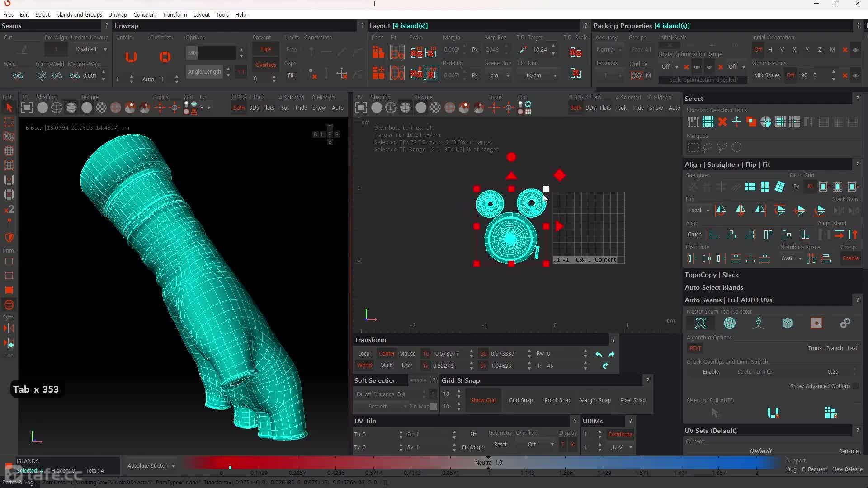Select the rectangular Marquee tool
This screenshot has width=868, height=488.
[693, 147]
